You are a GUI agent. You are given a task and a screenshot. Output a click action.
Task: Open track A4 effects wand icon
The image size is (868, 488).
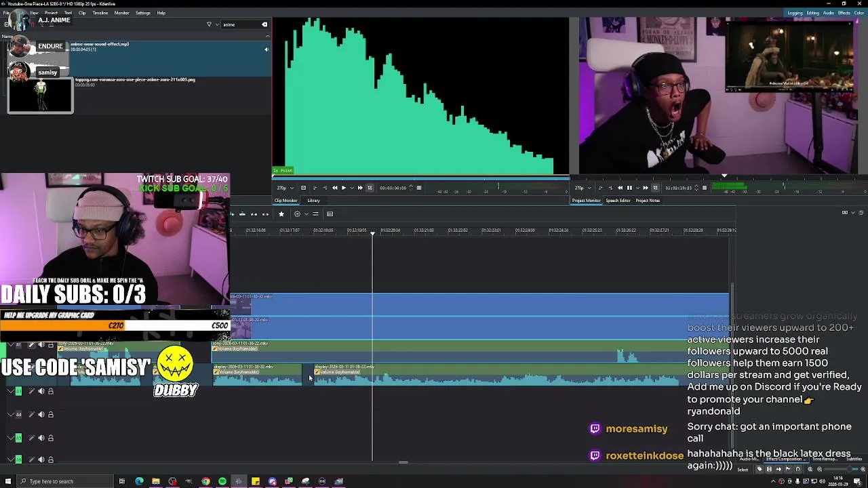(x=31, y=415)
